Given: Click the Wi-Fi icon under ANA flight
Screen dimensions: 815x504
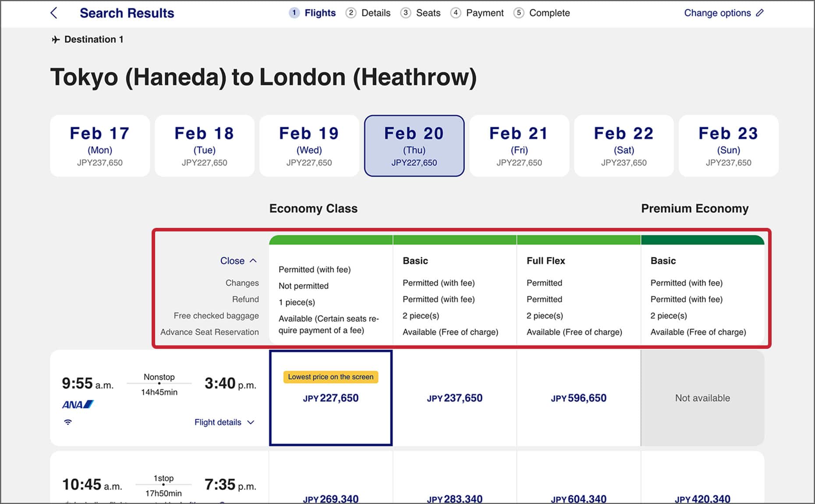Looking at the screenshot, I should pyautogui.click(x=68, y=422).
